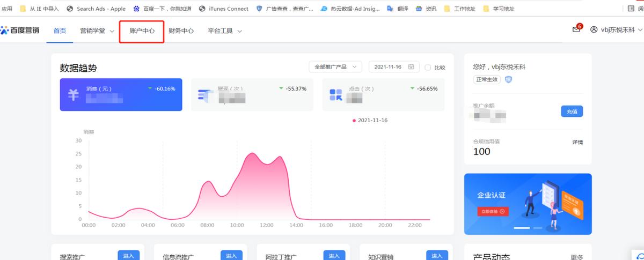Open the 广告查查 bookmark
Viewport: 644px width, 260px height.
[284, 9]
